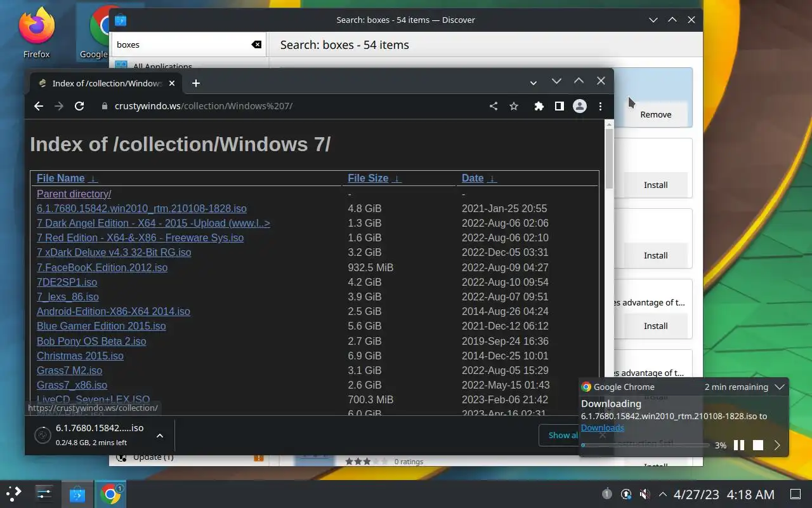Stop the download in the notification

(x=758, y=445)
